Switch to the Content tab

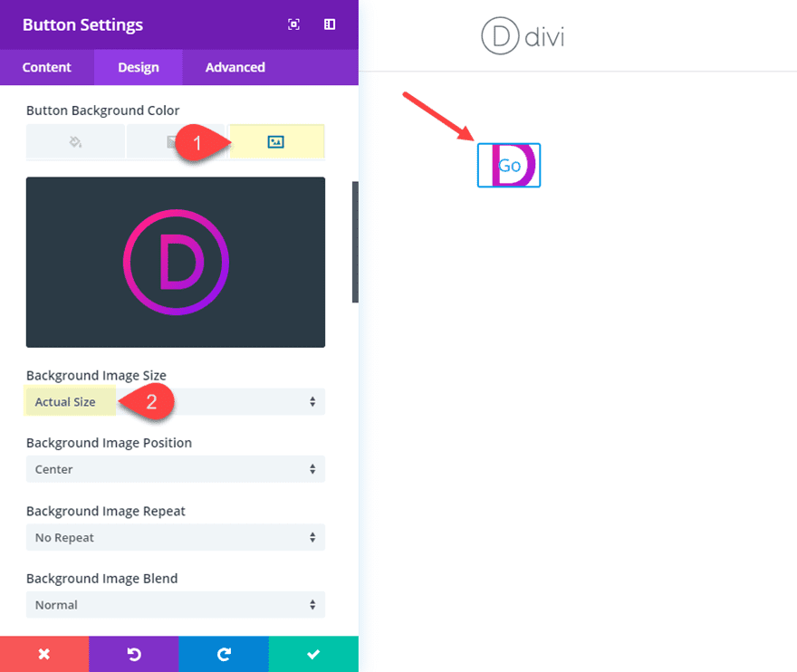[46, 67]
